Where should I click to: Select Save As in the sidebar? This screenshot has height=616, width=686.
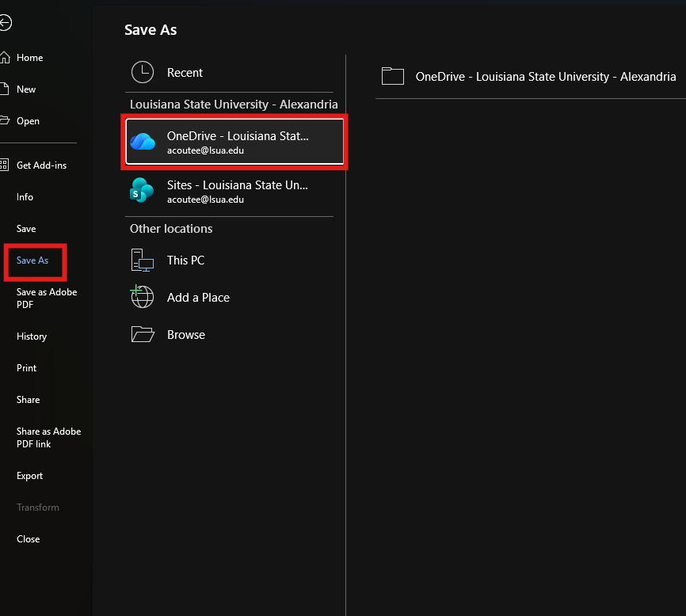[32, 260]
